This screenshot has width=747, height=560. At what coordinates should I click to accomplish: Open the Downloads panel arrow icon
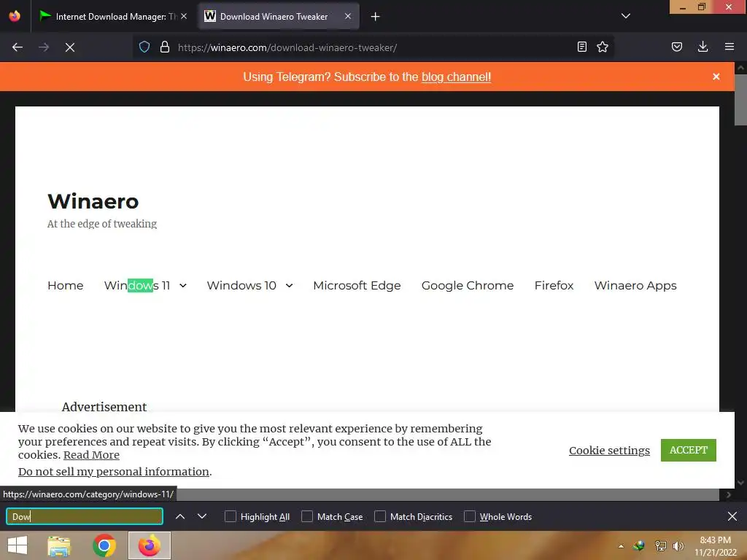pyautogui.click(x=703, y=47)
